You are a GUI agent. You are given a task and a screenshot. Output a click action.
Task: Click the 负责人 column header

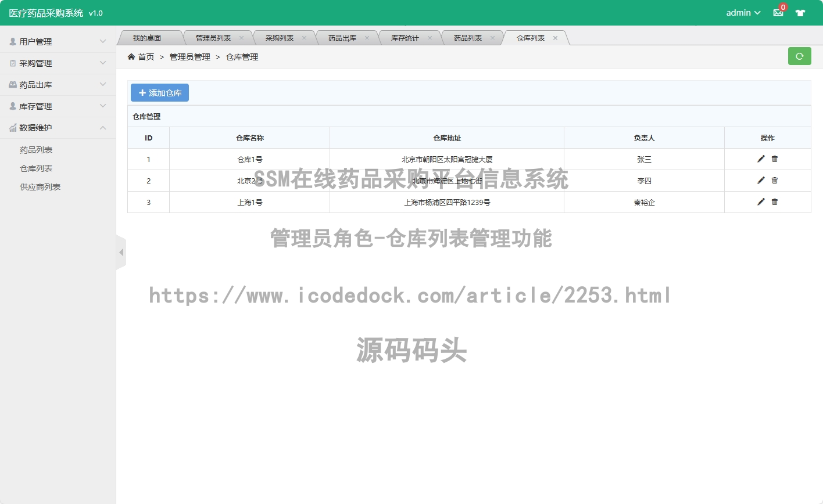[x=644, y=138]
